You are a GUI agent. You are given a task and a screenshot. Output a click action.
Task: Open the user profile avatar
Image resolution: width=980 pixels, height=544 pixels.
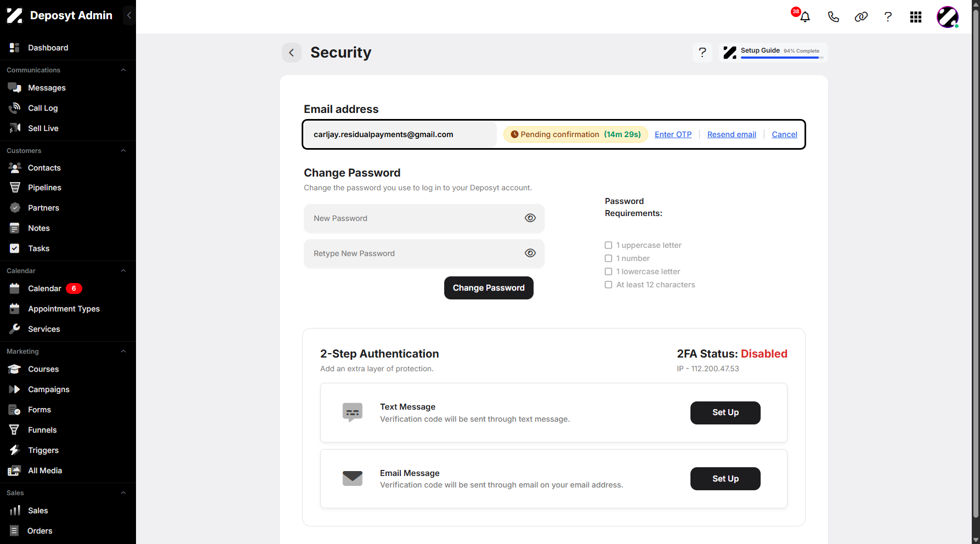point(948,17)
